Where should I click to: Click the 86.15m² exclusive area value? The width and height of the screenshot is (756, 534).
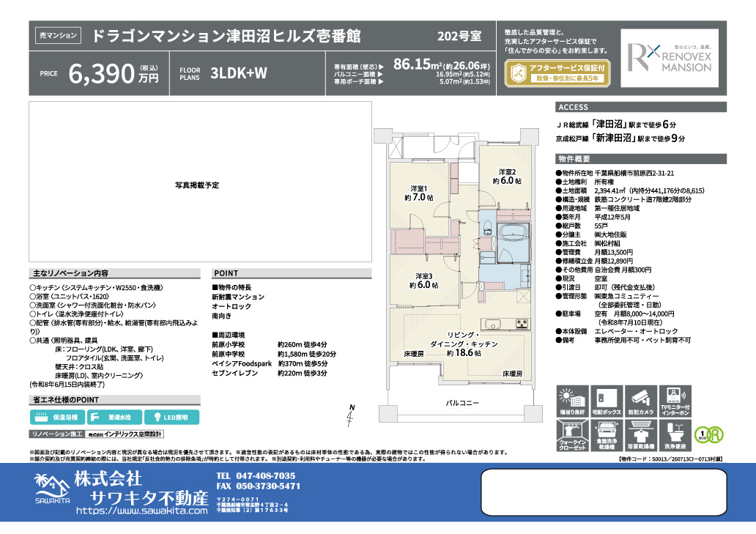click(418, 64)
